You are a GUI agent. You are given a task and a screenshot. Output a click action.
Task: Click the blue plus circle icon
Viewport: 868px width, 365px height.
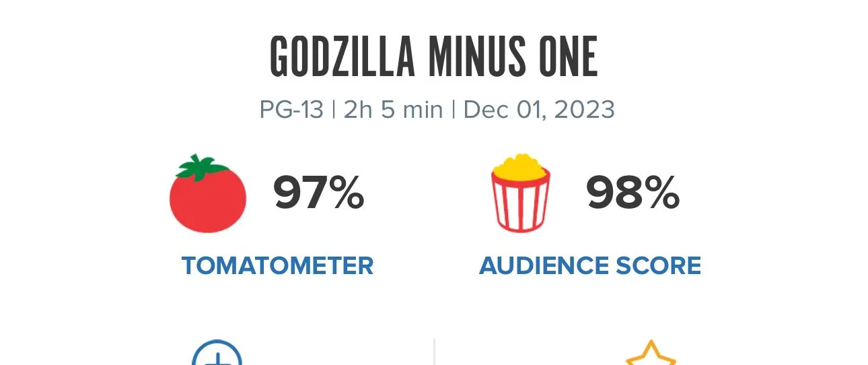217,356
